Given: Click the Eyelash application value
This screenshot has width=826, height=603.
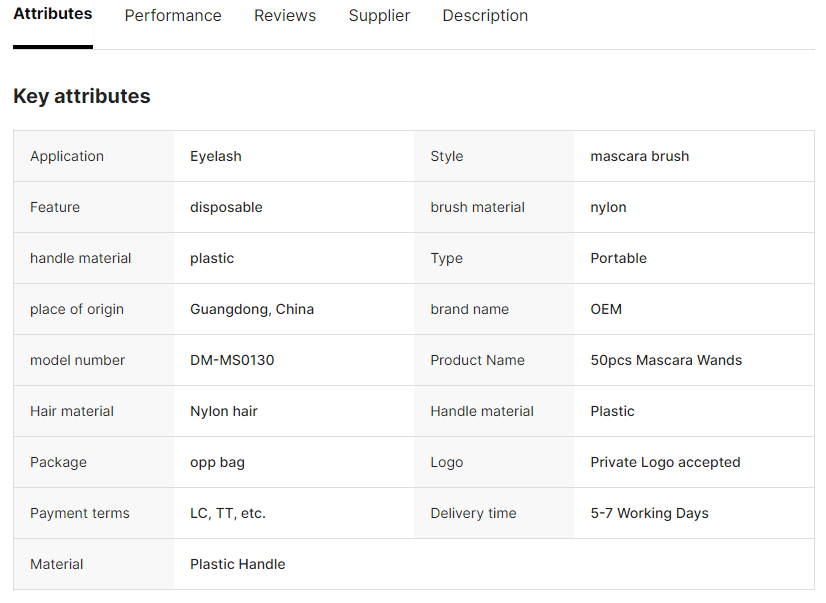Looking at the screenshot, I should coord(216,156).
